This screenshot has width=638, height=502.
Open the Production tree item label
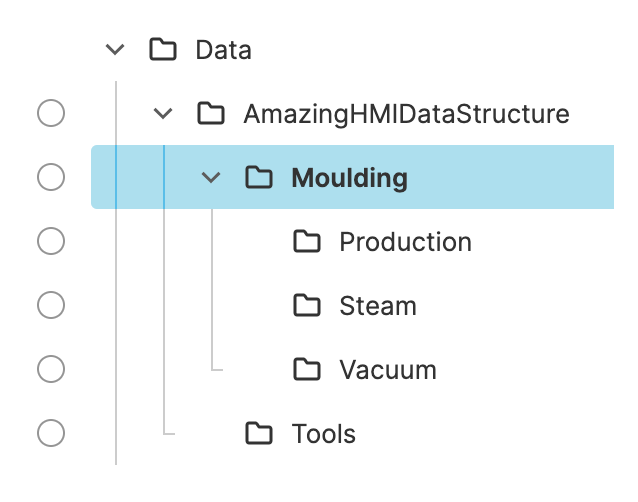click(x=405, y=242)
